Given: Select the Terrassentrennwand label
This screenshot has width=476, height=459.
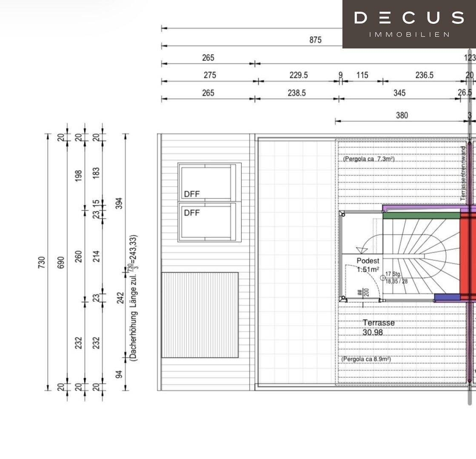Looking at the screenshot, I should tap(463, 173).
